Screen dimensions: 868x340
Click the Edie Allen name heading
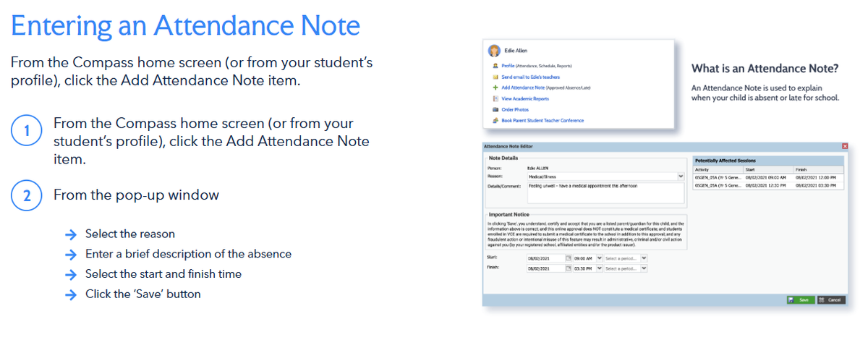[x=516, y=50]
